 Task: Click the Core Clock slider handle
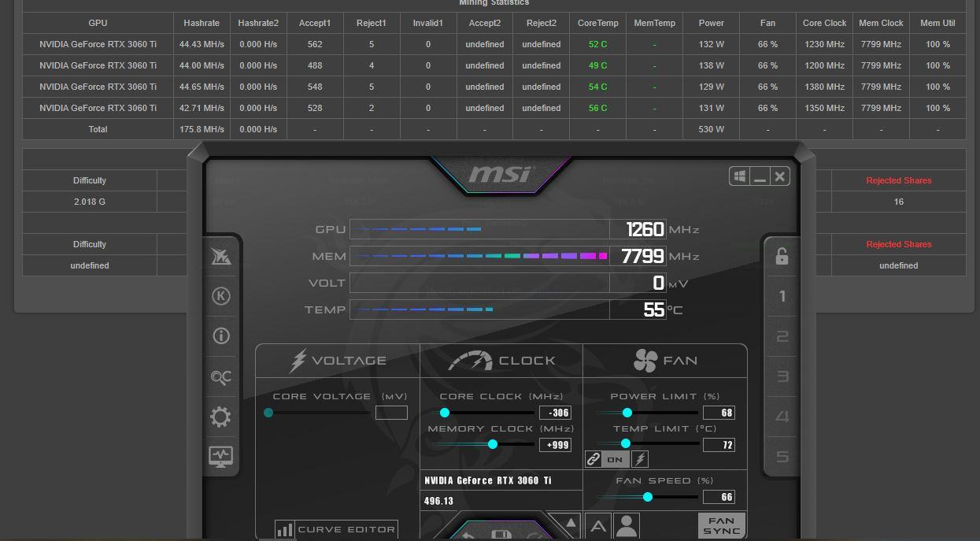(445, 413)
